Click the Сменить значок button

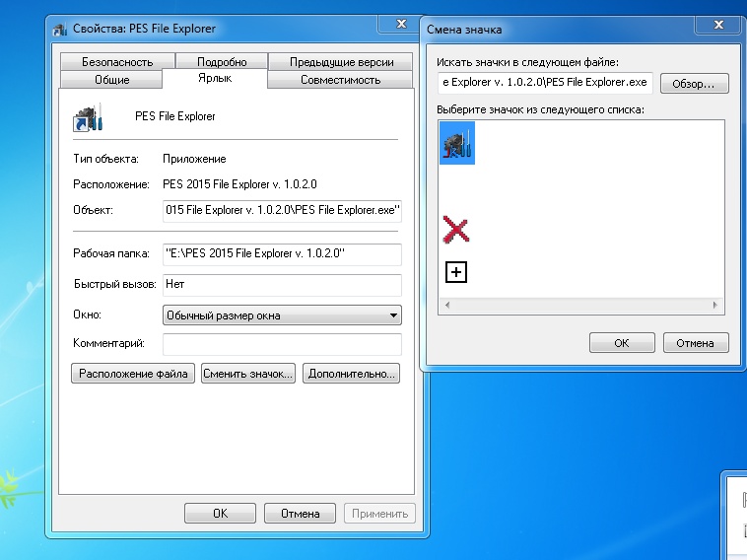(x=247, y=374)
